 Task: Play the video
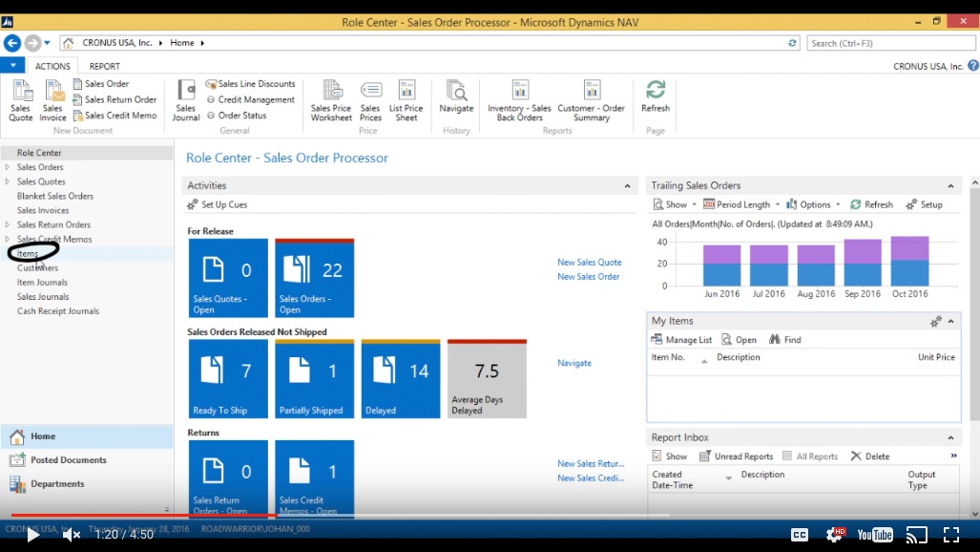click(32, 535)
